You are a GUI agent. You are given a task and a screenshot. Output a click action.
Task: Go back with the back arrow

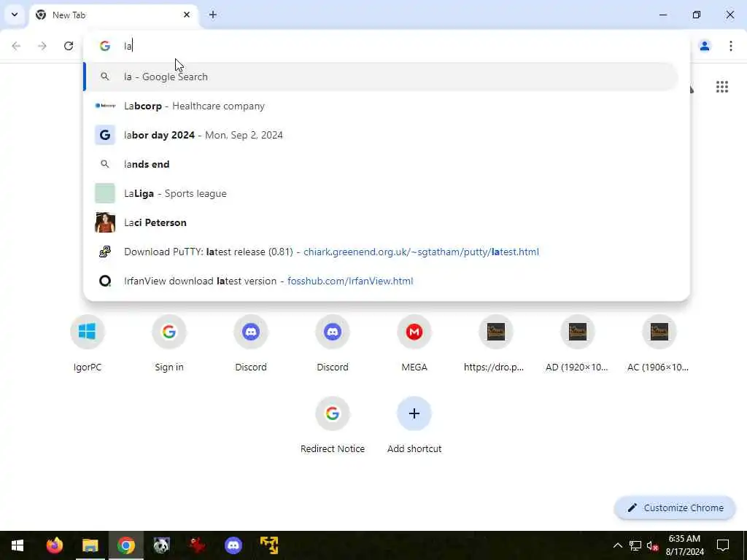pyautogui.click(x=16, y=46)
